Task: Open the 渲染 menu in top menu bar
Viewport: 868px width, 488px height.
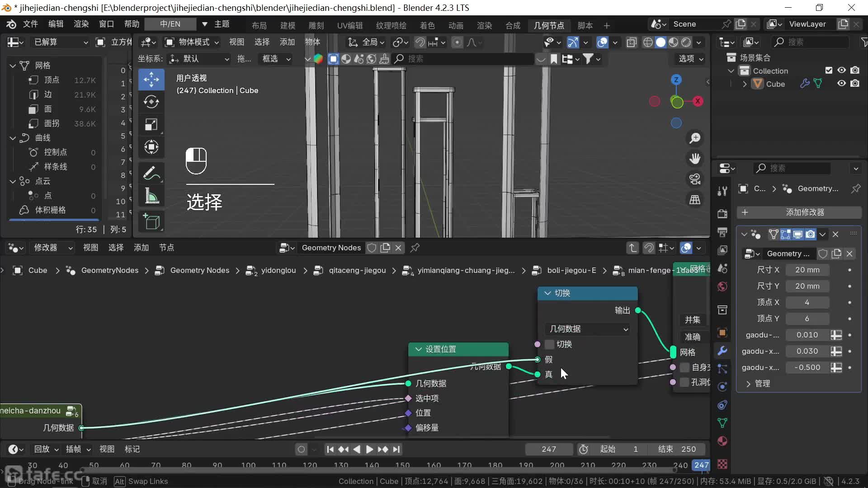Action: [81, 24]
